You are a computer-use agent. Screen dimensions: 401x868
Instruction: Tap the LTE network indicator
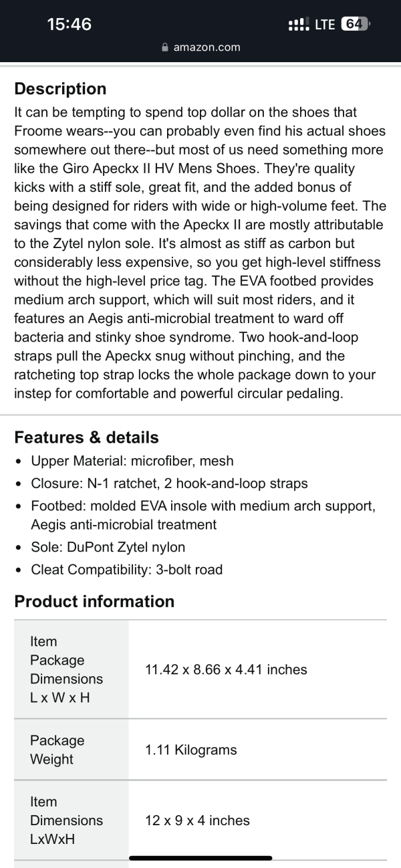point(325,25)
